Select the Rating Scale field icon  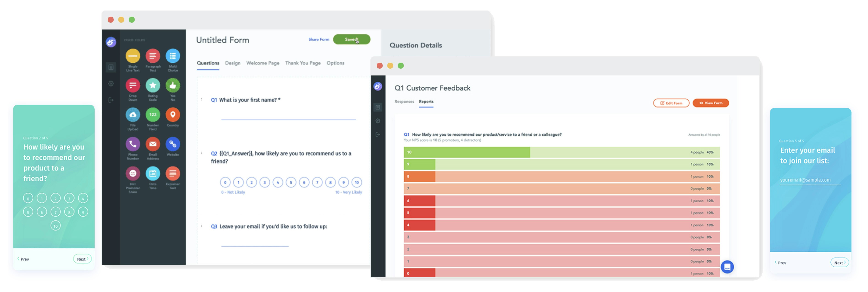pyautogui.click(x=153, y=86)
